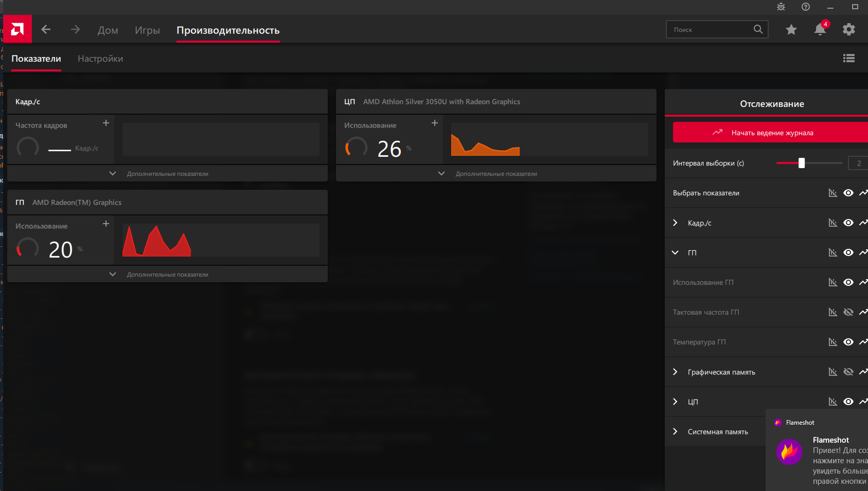Hide Температура ГП metric with eye

[848, 342]
